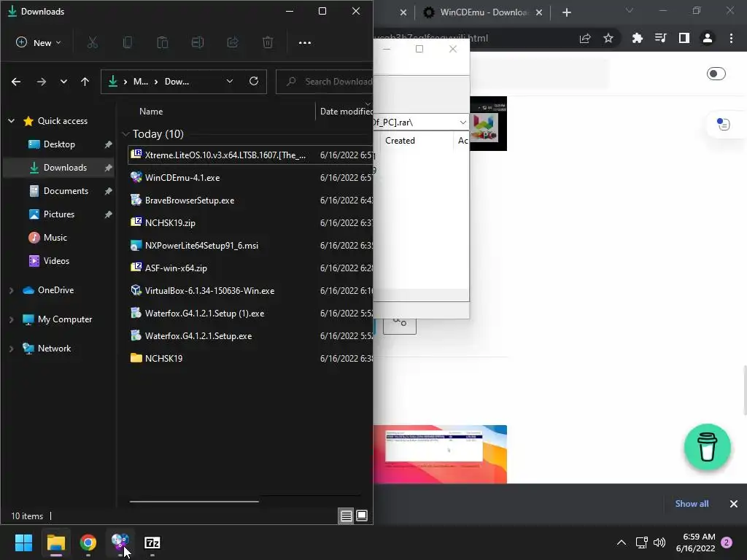Expand the Network tree node
The width and height of the screenshot is (747, 560).
click(12, 349)
